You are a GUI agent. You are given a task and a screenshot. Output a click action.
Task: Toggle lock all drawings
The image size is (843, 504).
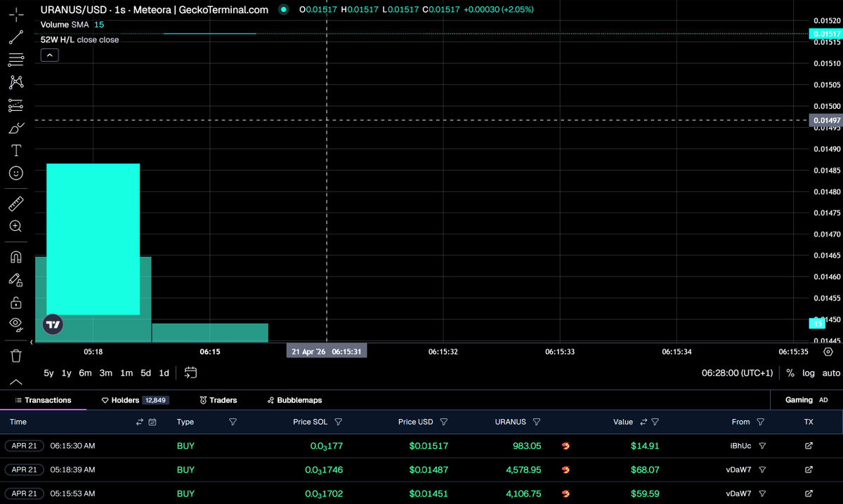(15, 303)
